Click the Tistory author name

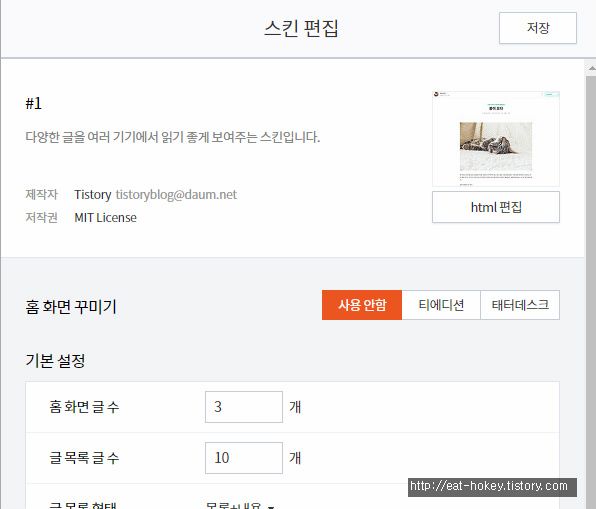[93, 195]
